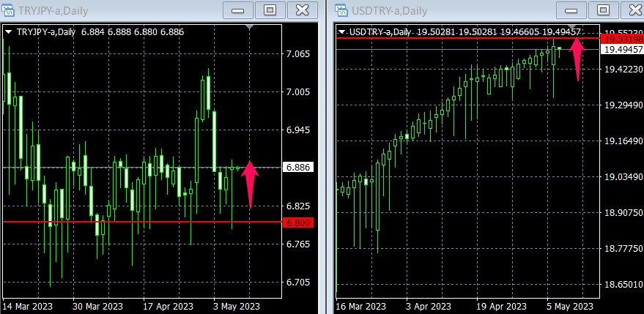Click the 19 Apr 2023 date label
Image resolution: width=644 pixels, height=314 pixels.
tap(501, 307)
